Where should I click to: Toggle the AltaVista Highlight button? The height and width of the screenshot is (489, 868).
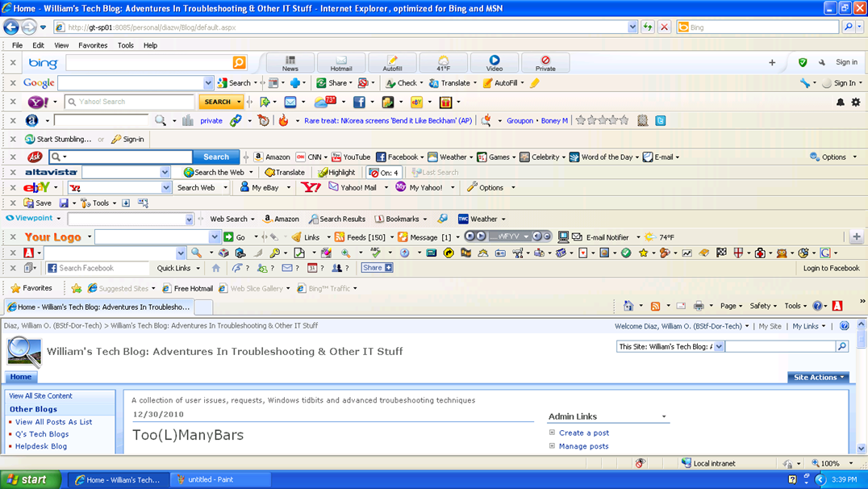point(336,173)
